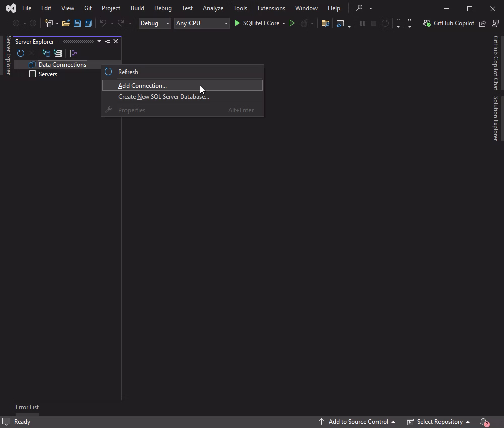Screen dimensions: 504x428
Task: Click the notification bell showing two alerts
Action: click(482, 421)
